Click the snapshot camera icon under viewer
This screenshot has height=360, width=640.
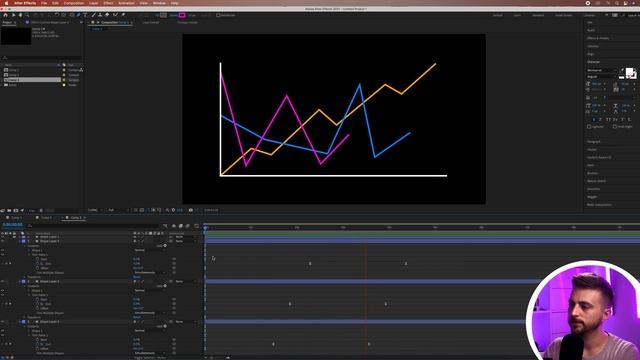[191, 210]
